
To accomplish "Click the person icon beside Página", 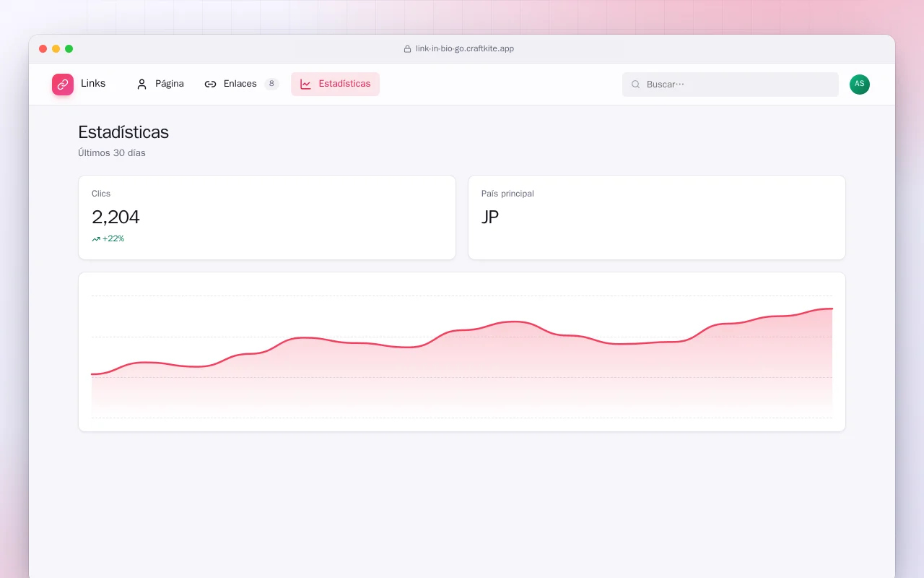I will (141, 84).
